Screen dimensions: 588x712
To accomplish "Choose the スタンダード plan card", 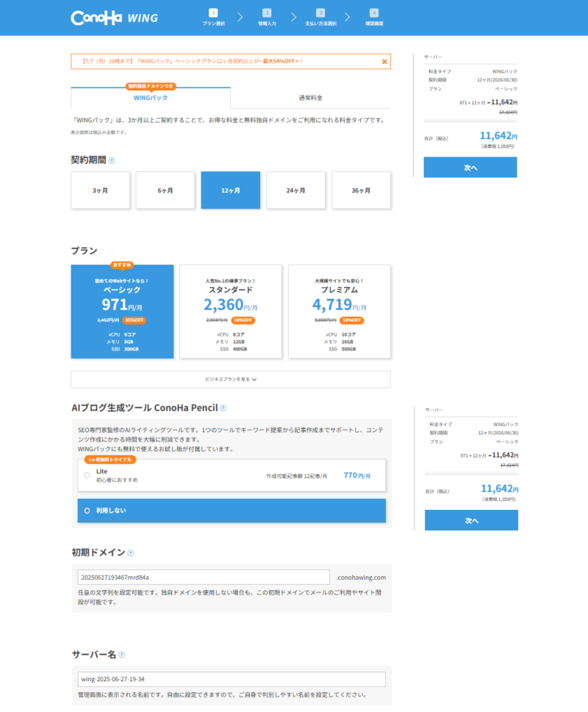I will pos(231,312).
